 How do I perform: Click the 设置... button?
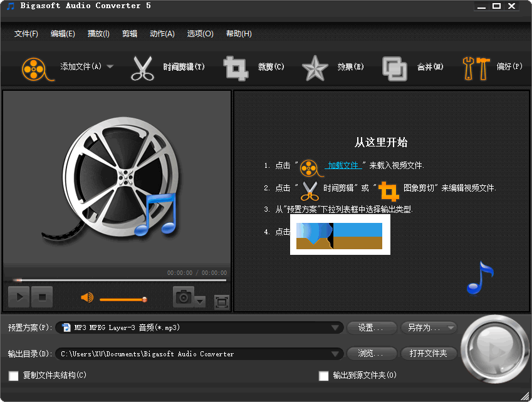372,327
